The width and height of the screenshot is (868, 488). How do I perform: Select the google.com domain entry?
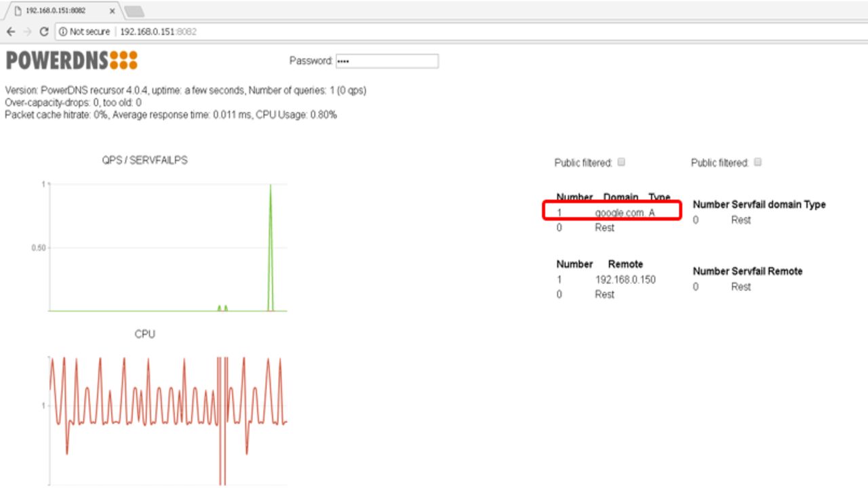619,213
